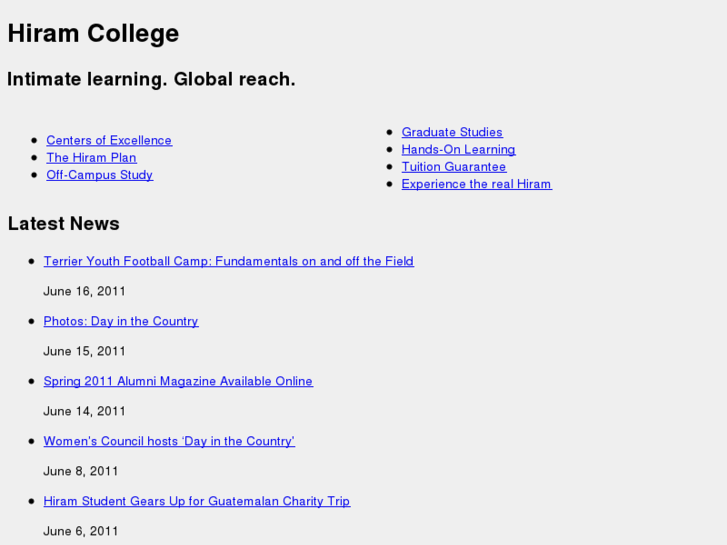Open the Graduate Studies link
The height and width of the screenshot is (545, 727).
452,132
